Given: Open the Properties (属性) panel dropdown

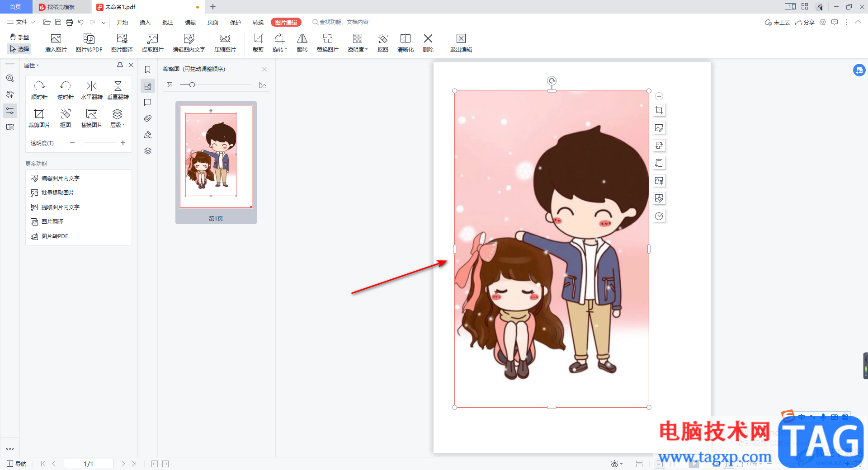Looking at the screenshot, I should pyautogui.click(x=32, y=66).
